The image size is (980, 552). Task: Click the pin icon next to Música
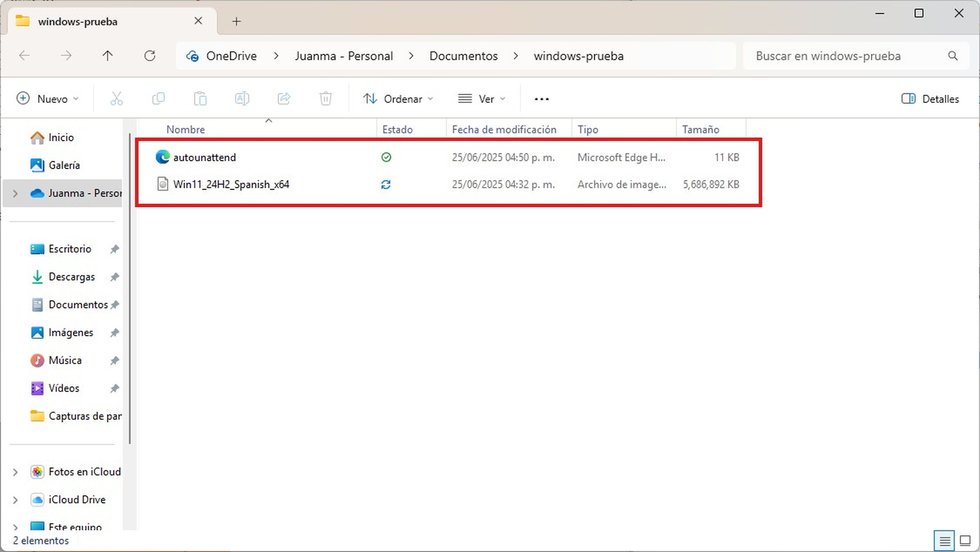pyautogui.click(x=115, y=360)
